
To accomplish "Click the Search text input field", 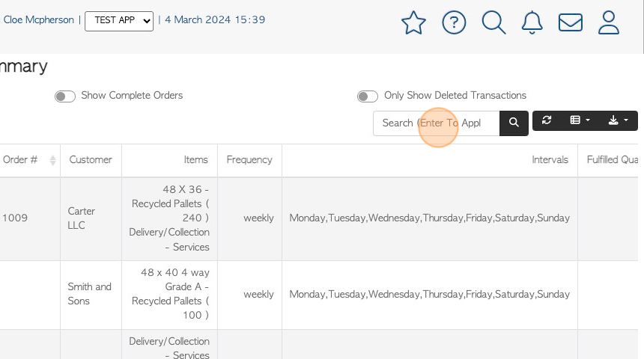I will (436, 123).
